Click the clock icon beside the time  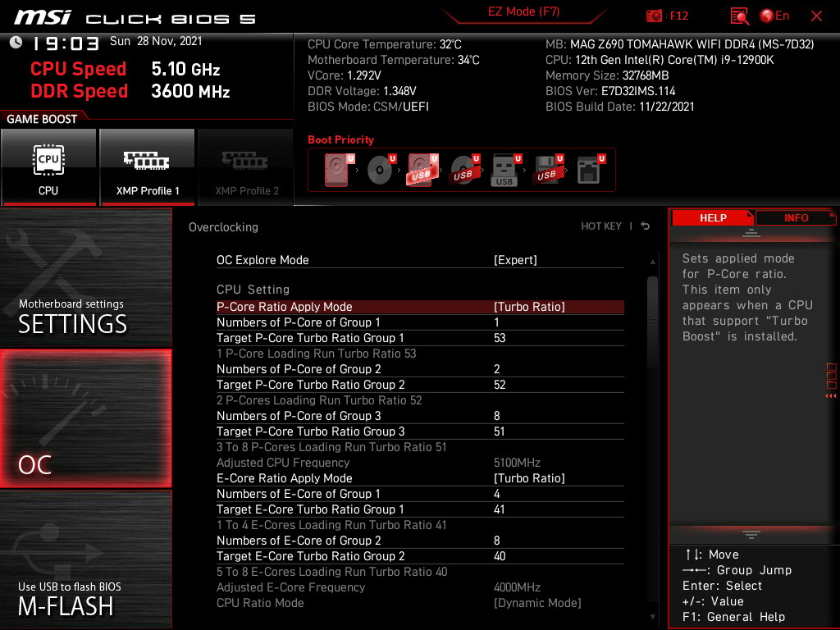click(x=16, y=42)
